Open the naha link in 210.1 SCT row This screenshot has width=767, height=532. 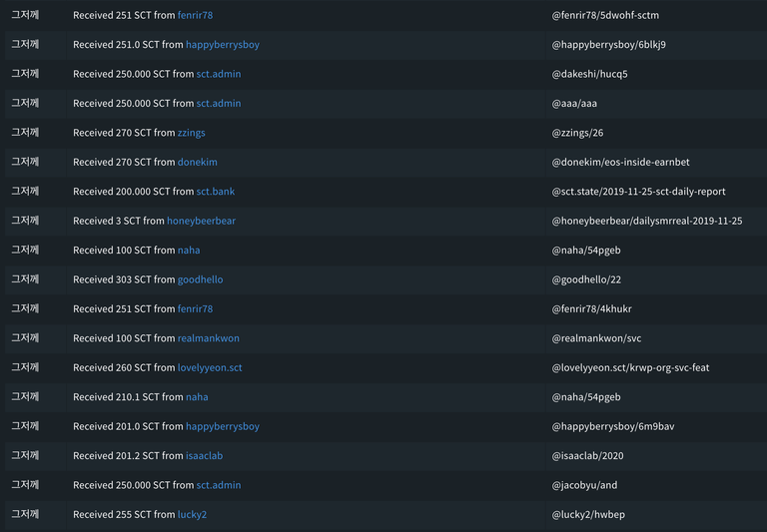coord(197,397)
